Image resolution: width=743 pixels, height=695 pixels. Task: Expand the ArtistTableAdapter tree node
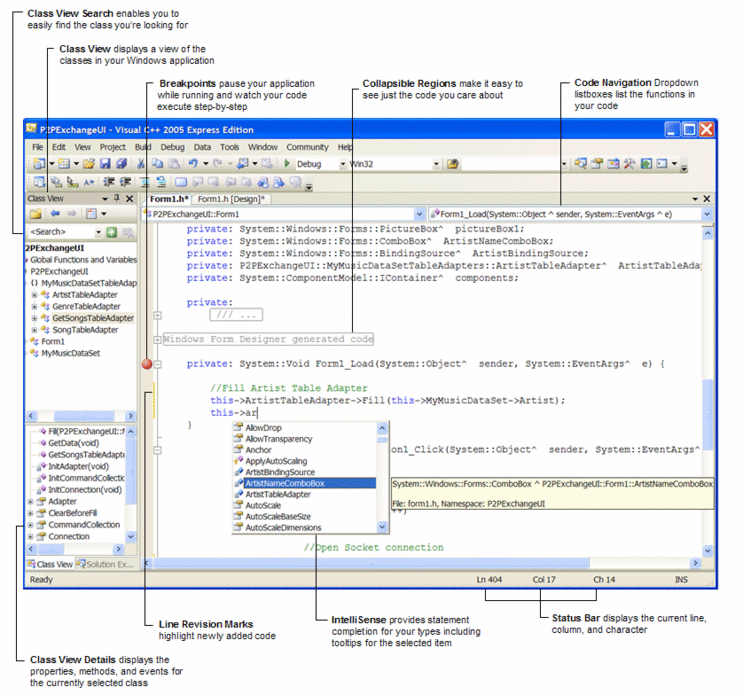click(34, 295)
